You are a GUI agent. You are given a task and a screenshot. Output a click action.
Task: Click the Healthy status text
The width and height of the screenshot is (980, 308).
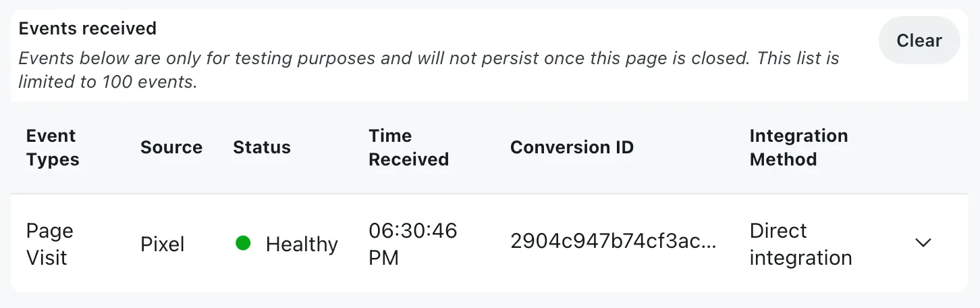click(302, 245)
